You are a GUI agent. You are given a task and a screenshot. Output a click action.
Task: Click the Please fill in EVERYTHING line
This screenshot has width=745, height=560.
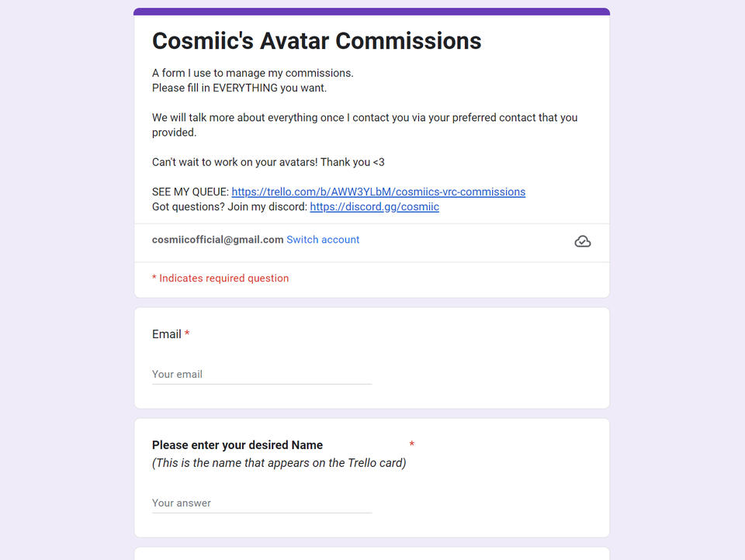(239, 88)
